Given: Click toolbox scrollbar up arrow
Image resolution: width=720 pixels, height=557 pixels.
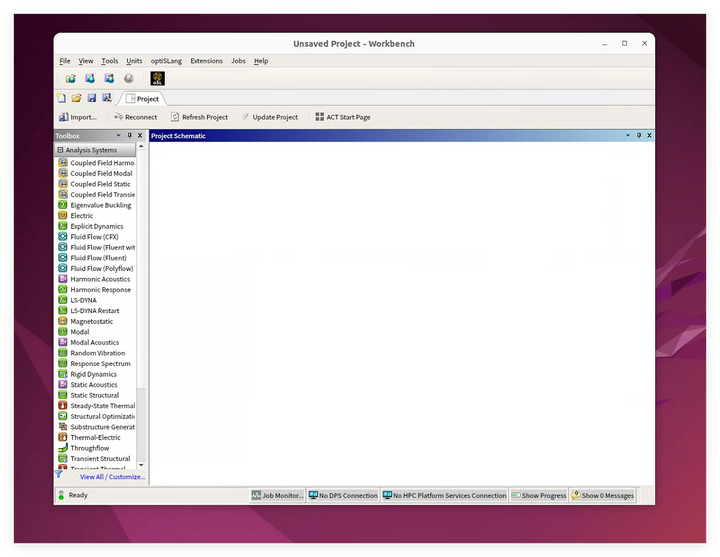Looking at the screenshot, I should pos(141,146).
